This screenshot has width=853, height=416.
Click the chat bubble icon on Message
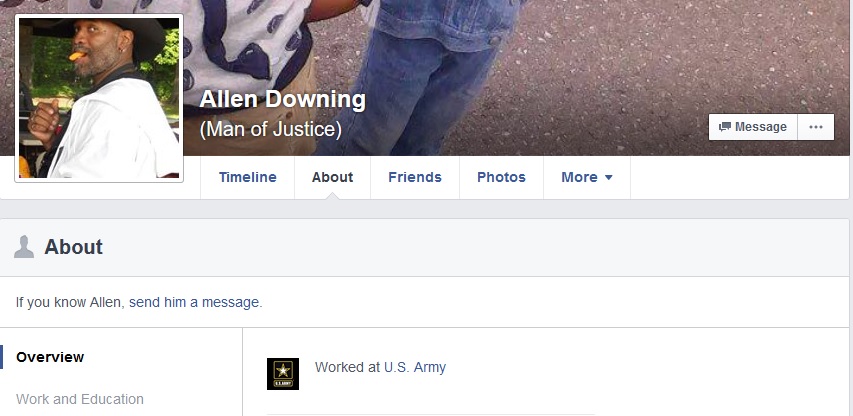point(725,127)
